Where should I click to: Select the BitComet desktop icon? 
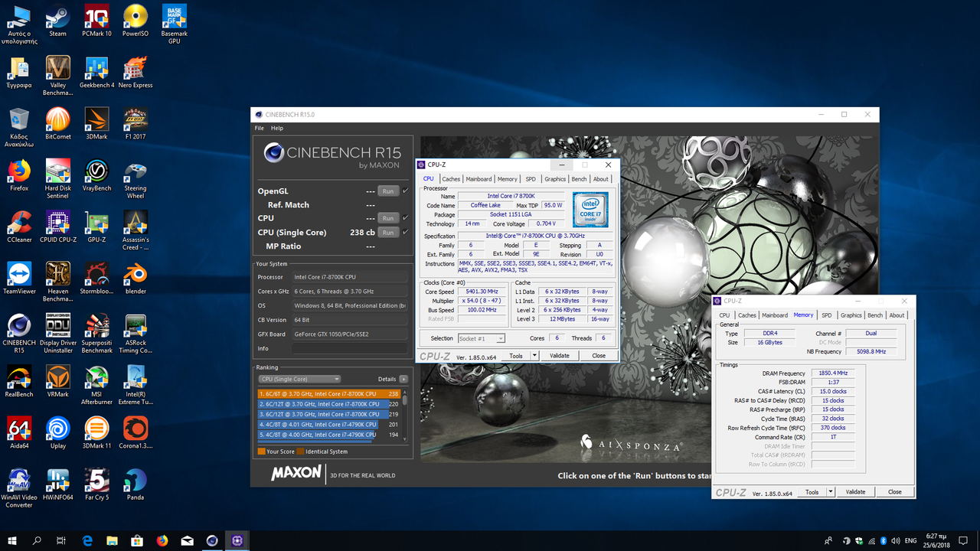[x=57, y=123]
